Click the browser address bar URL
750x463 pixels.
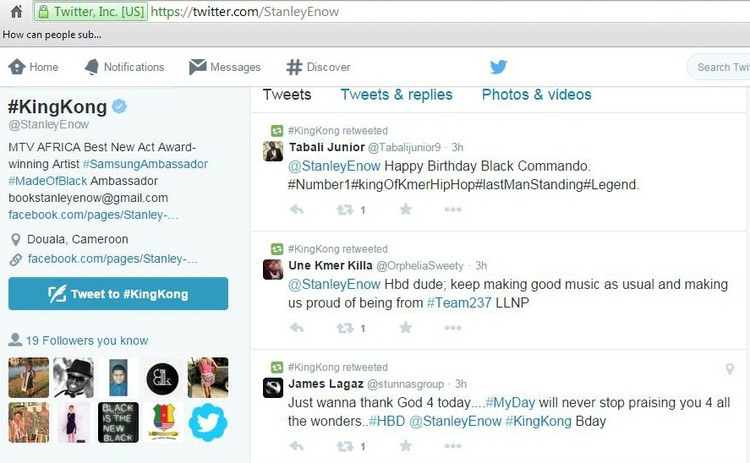(x=245, y=11)
